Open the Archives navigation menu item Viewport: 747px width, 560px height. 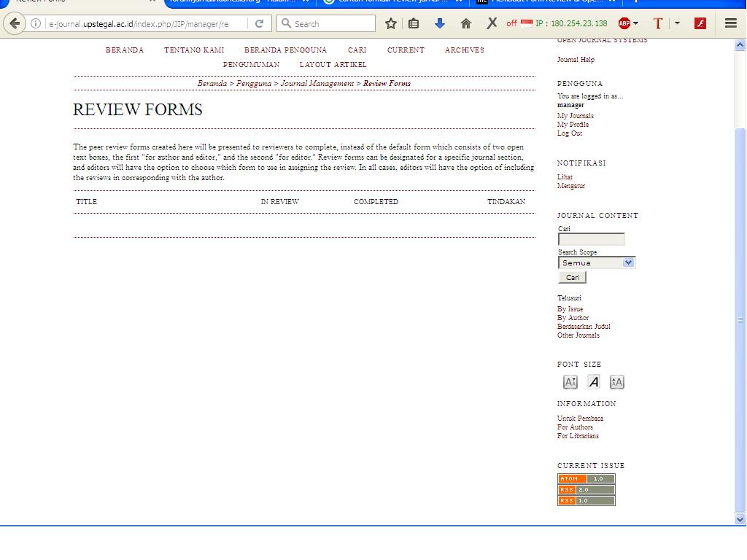coord(464,50)
